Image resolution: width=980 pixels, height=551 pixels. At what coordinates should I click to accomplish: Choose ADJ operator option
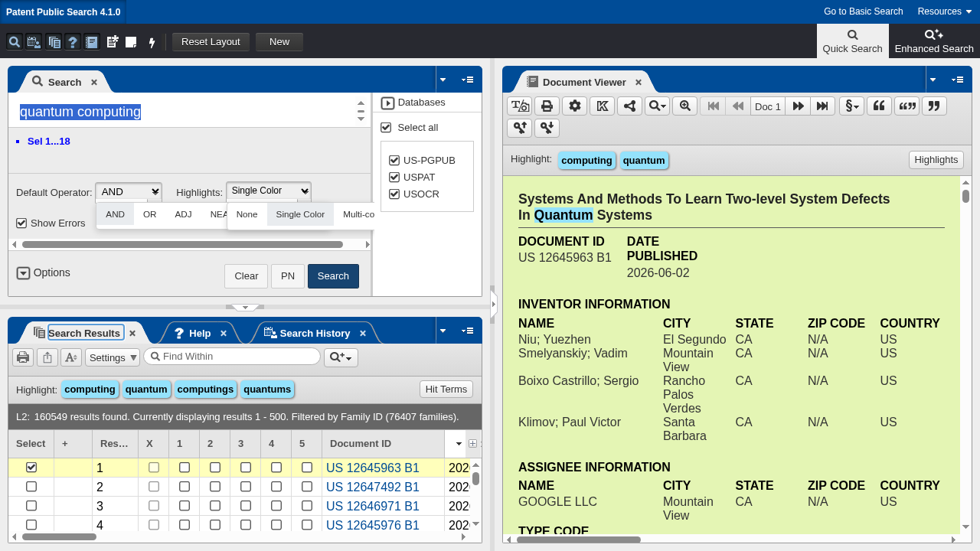pos(183,214)
